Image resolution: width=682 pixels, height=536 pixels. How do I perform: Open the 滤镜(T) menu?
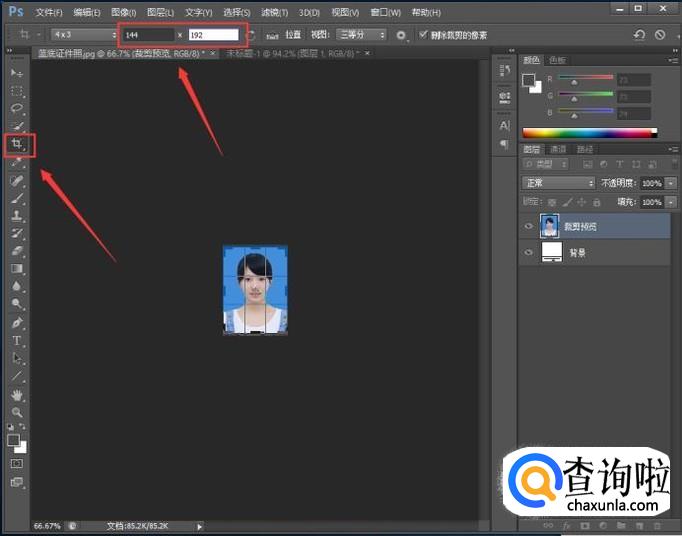coord(274,12)
